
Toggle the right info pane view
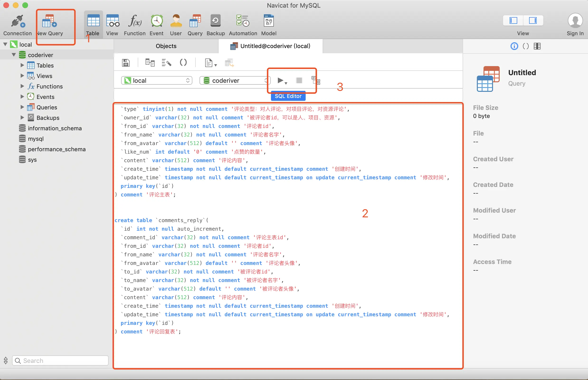tap(533, 20)
